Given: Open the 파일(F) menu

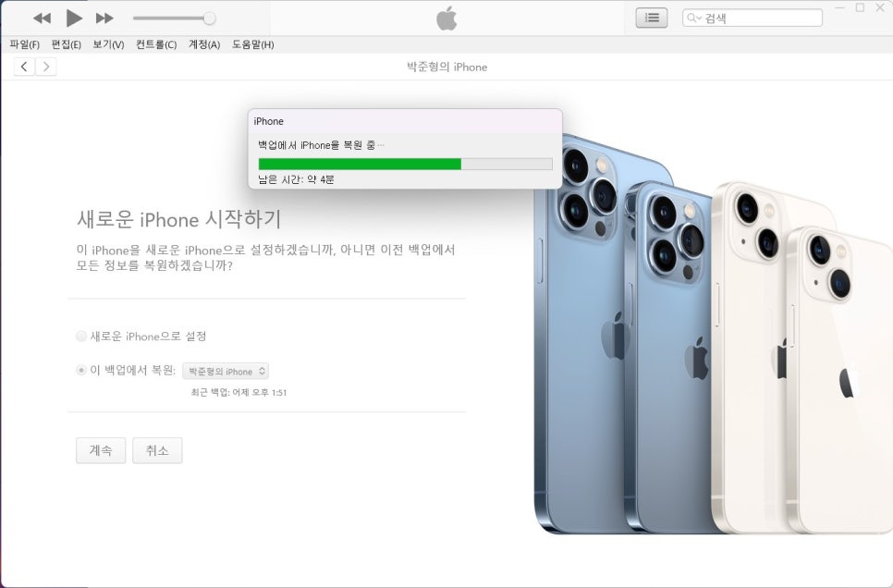Looking at the screenshot, I should (x=24, y=44).
